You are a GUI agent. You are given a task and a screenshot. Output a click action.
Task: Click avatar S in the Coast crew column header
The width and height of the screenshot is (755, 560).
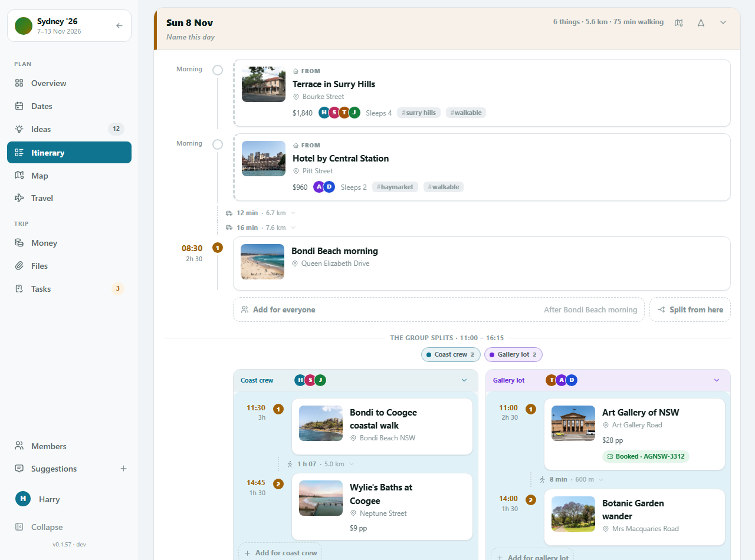click(x=310, y=380)
